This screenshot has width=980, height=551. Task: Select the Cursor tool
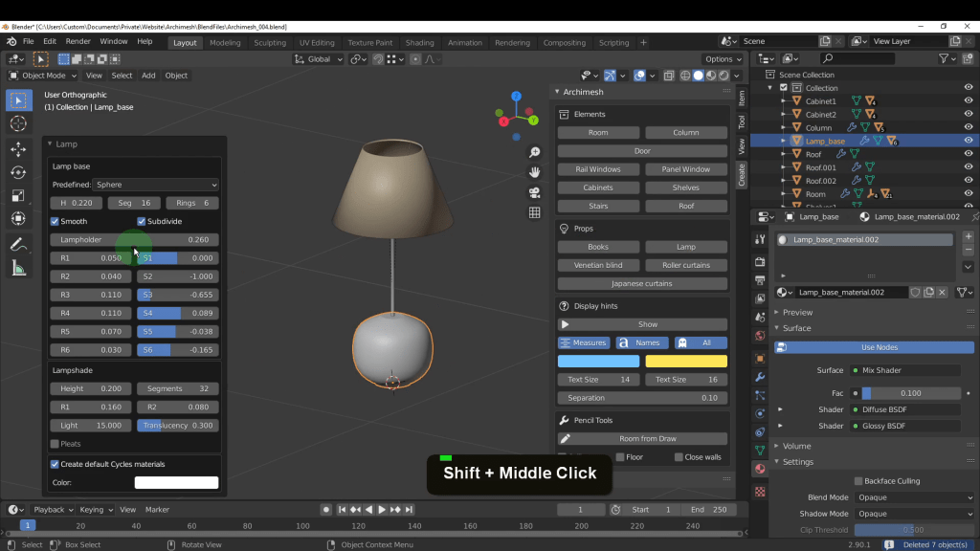[x=18, y=123]
